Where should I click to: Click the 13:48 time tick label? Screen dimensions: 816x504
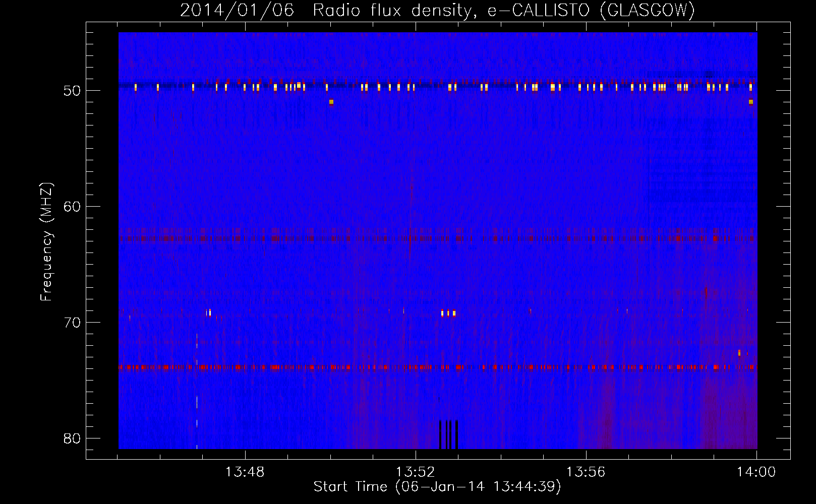pyautogui.click(x=245, y=472)
